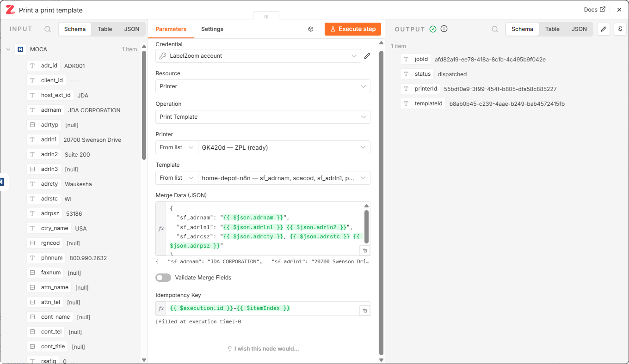
Task: Click the jobId type icon in output
Action: [406, 60]
